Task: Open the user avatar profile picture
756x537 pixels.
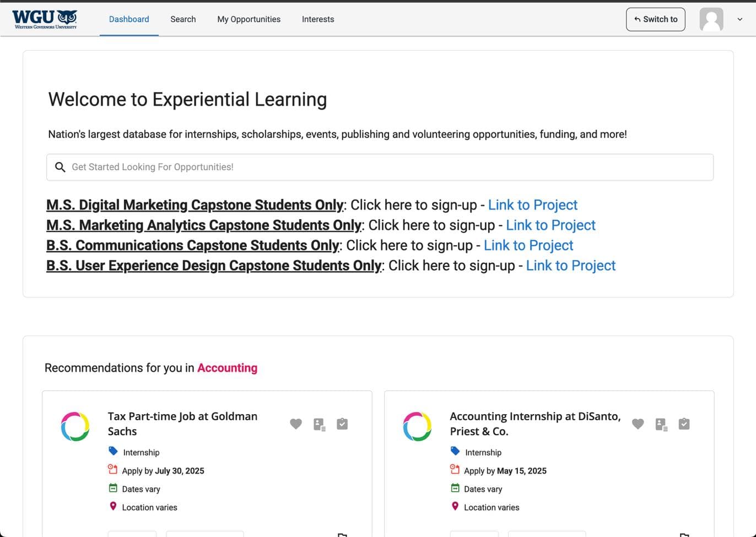Action: 711,19
